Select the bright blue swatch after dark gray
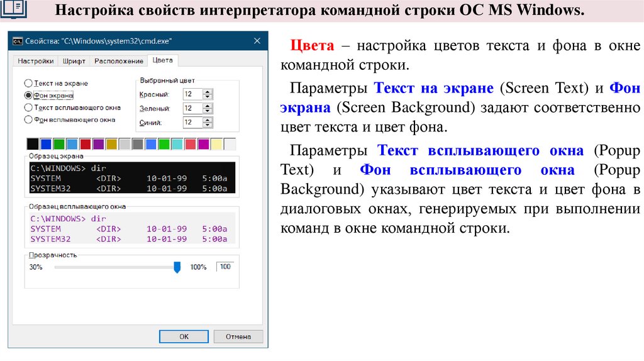The height and width of the screenshot is (361, 644). coord(151,144)
